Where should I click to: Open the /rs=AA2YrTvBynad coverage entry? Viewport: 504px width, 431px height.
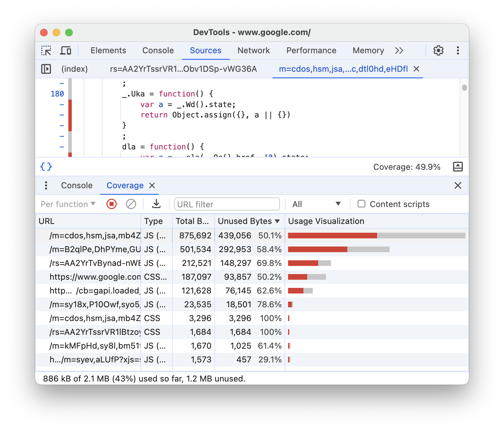[x=94, y=263]
